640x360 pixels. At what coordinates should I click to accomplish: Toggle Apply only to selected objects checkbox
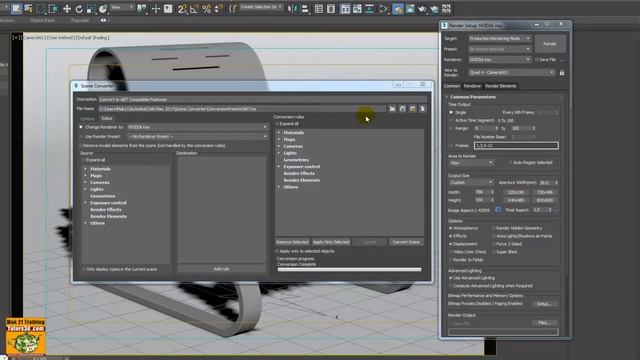tap(277, 251)
